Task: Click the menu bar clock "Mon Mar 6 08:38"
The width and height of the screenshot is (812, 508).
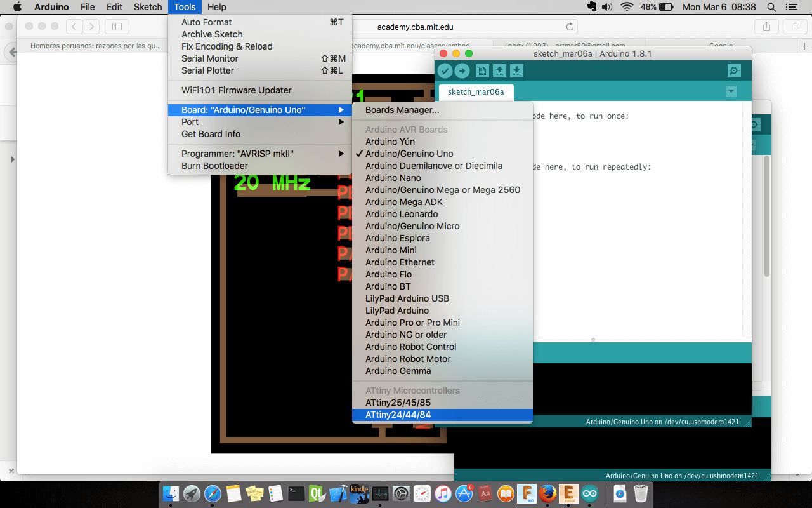Action: coord(719,7)
